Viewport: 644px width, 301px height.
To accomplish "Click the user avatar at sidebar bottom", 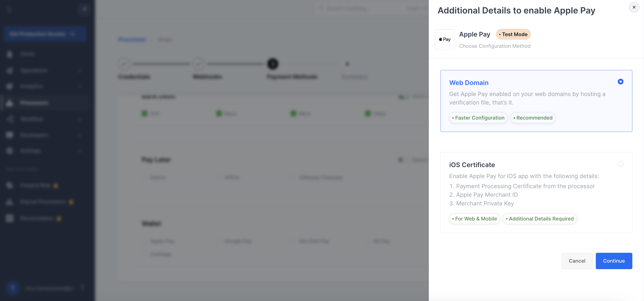I will coord(12,288).
